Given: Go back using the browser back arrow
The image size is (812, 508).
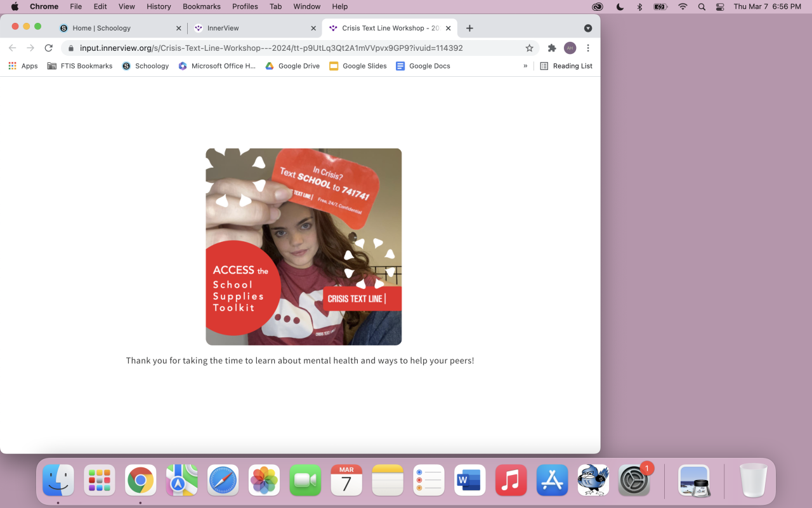Looking at the screenshot, I should (x=12, y=48).
